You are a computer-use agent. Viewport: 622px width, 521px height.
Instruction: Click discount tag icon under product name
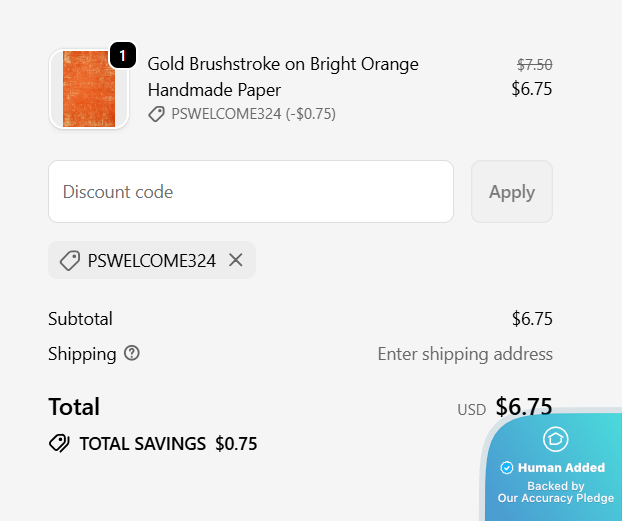point(157,114)
